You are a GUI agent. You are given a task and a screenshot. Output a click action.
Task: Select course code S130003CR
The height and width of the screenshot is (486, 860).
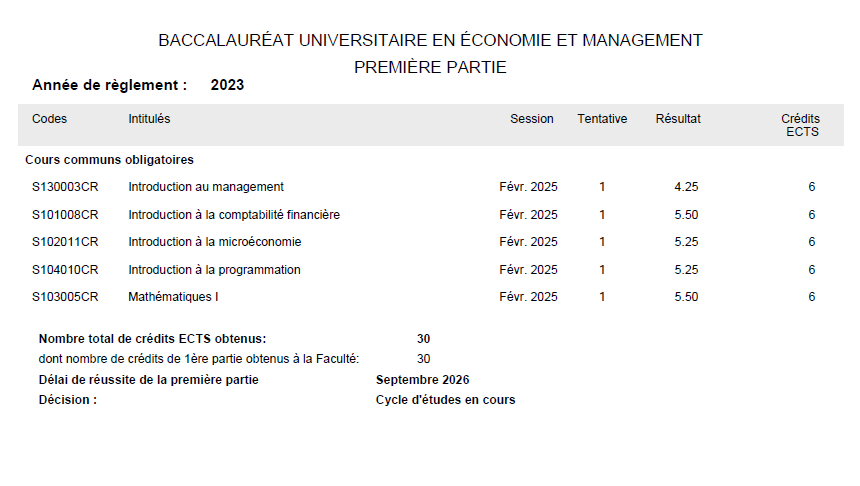(65, 187)
